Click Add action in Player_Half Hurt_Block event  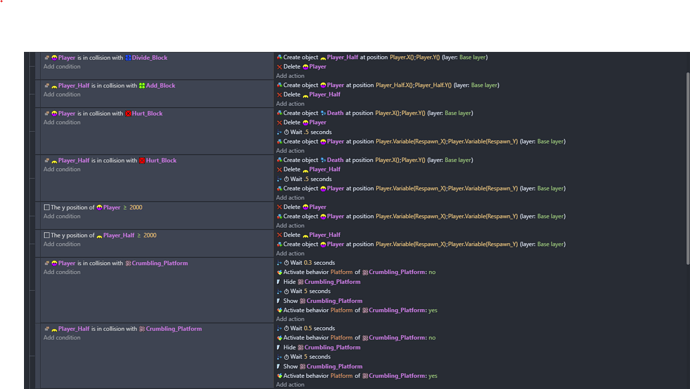coord(290,198)
